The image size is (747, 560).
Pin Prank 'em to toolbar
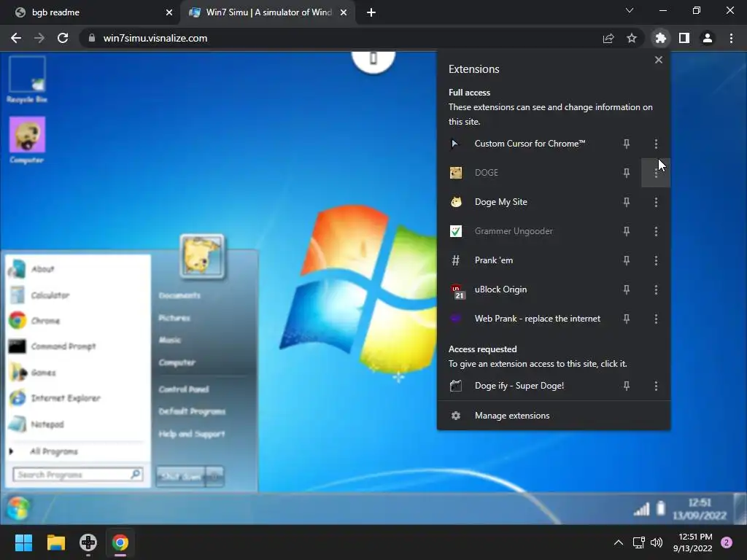(627, 260)
